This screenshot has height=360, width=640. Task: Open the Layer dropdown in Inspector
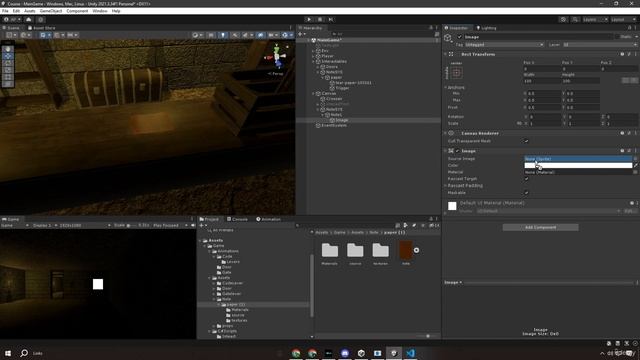600,44
